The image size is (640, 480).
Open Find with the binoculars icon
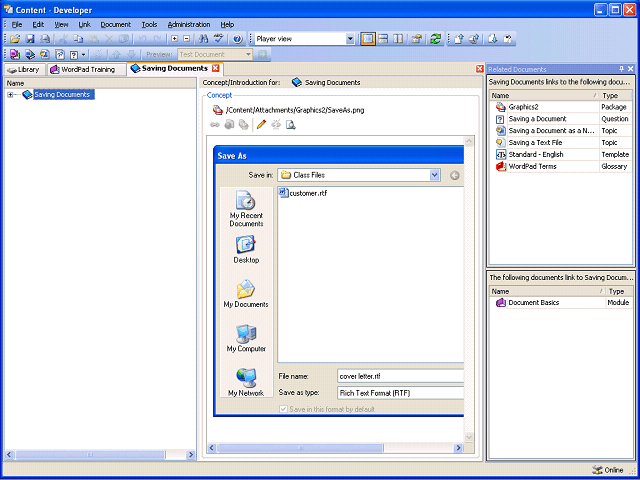click(204, 39)
